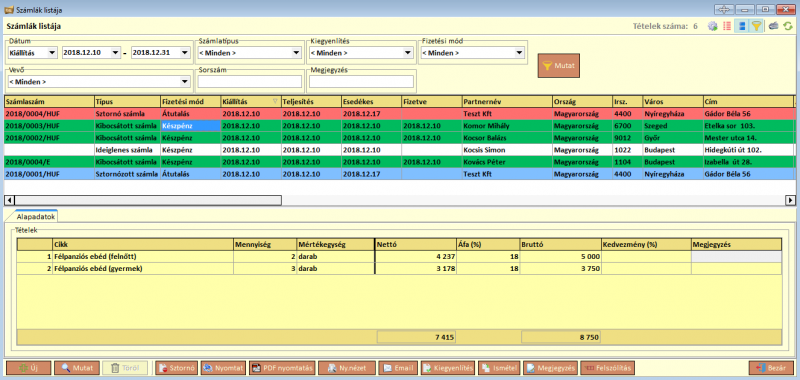Sort by Fizetve column header
The height and width of the screenshot is (380, 800).
tap(432, 102)
